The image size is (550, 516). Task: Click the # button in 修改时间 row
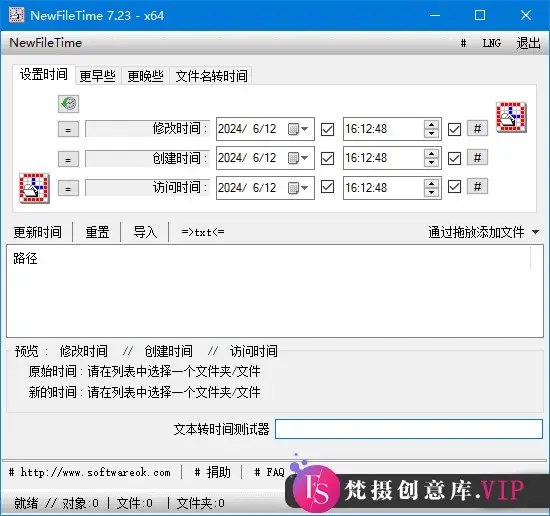477,128
